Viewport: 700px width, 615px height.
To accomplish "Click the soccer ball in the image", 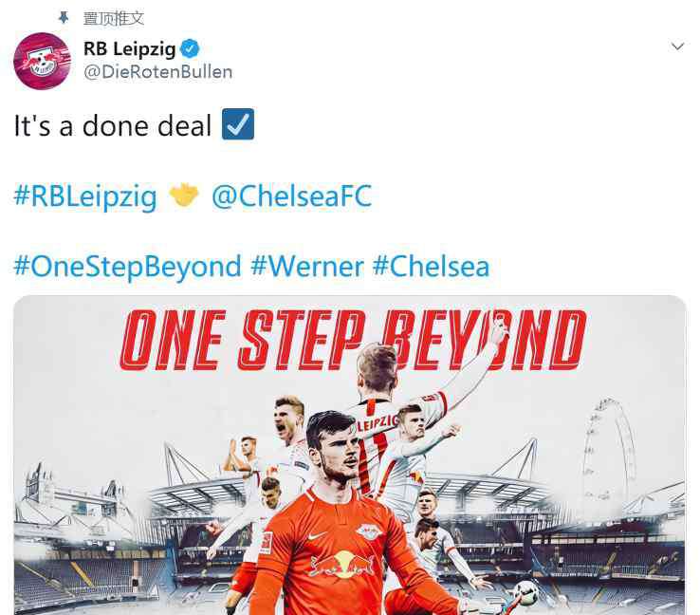I will point(525,593).
